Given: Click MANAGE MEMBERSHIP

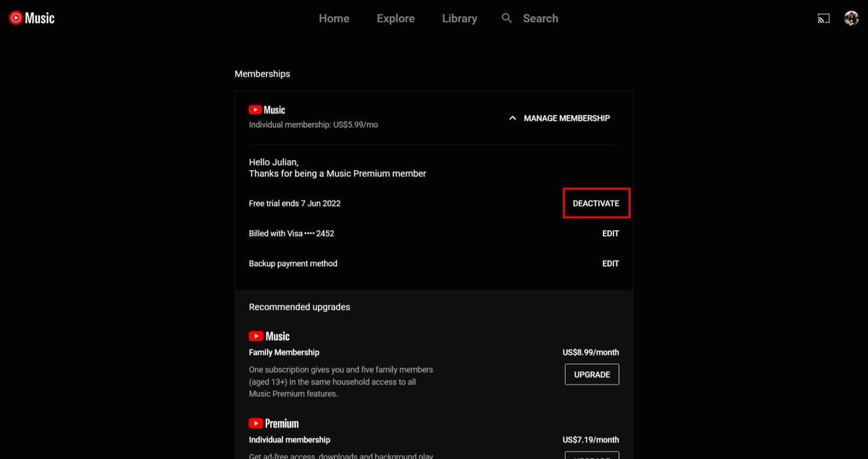Looking at the screenshot, I should point(567,116).
